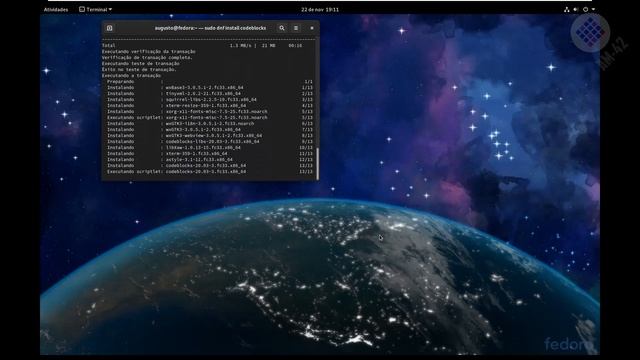The image size is (640, 360).
Task: Click 'Executando a transação' line
Action: (131, 76)
